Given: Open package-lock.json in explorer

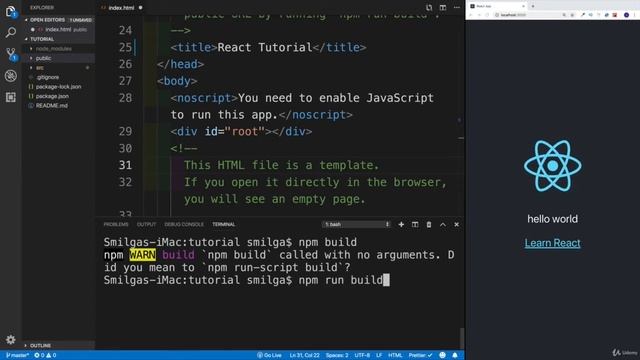Looking at the screenshot, I should (58, 87).
